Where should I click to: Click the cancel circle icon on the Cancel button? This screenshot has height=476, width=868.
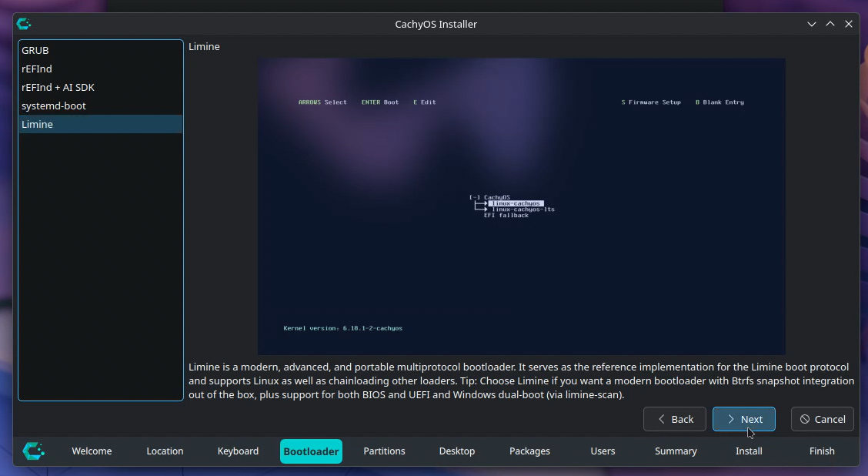pyautogui.click(x=805, y=419)
